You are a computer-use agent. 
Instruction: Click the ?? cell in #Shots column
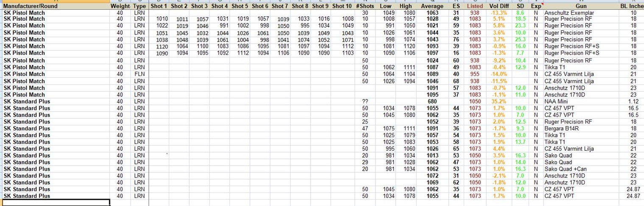(364, 101)
